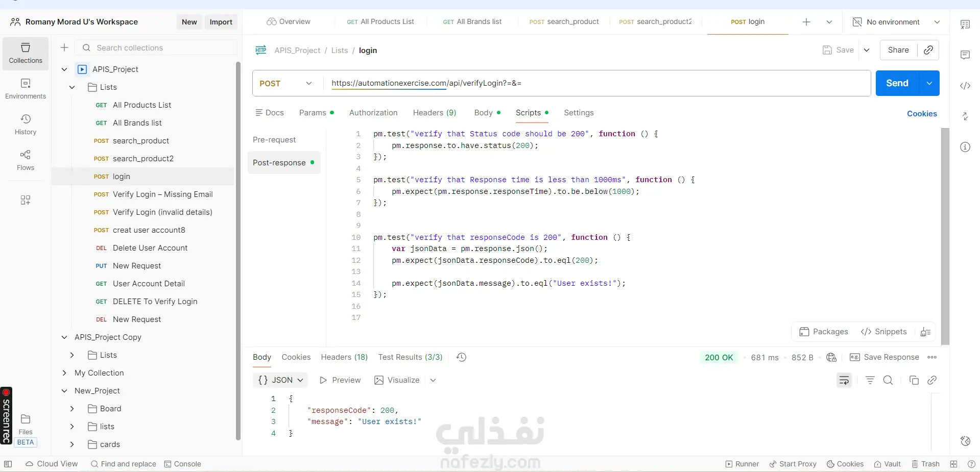Open the related requests icon in right sidebar

pos(965,116)
